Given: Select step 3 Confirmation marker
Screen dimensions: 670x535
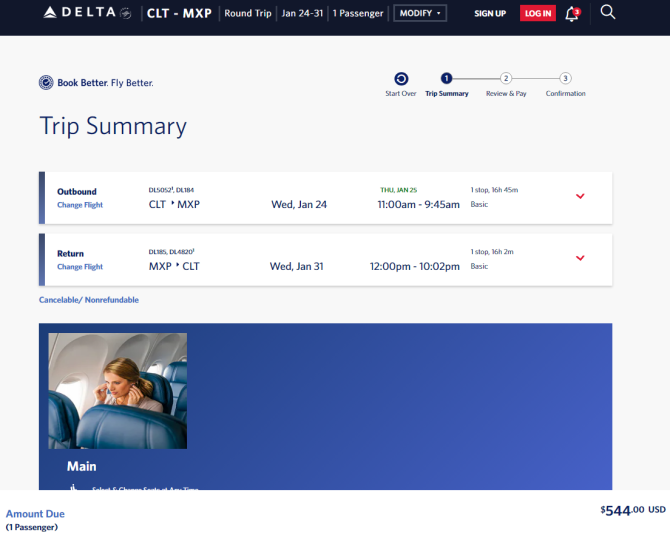Looking at the screenshot, I should click(x=565, y=78).
